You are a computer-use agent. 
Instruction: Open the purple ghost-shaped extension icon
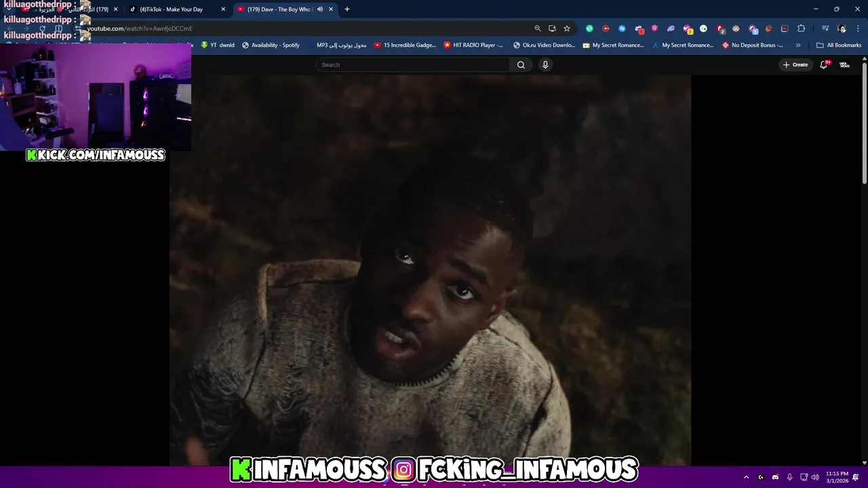[x=671, y=28]
